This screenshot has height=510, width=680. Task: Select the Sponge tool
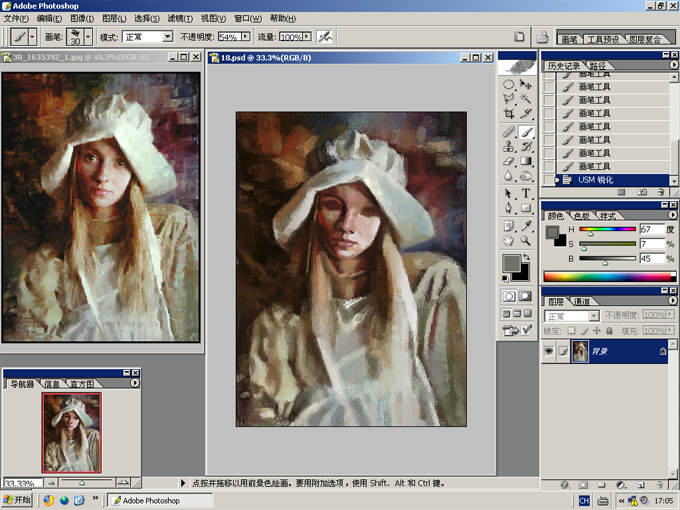tap(526, 176)
